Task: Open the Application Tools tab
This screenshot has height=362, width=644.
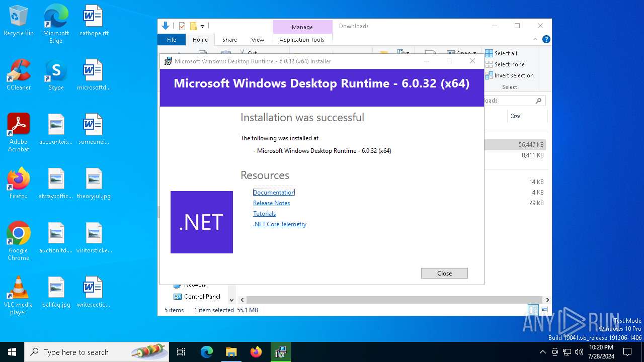Action: 302,40
